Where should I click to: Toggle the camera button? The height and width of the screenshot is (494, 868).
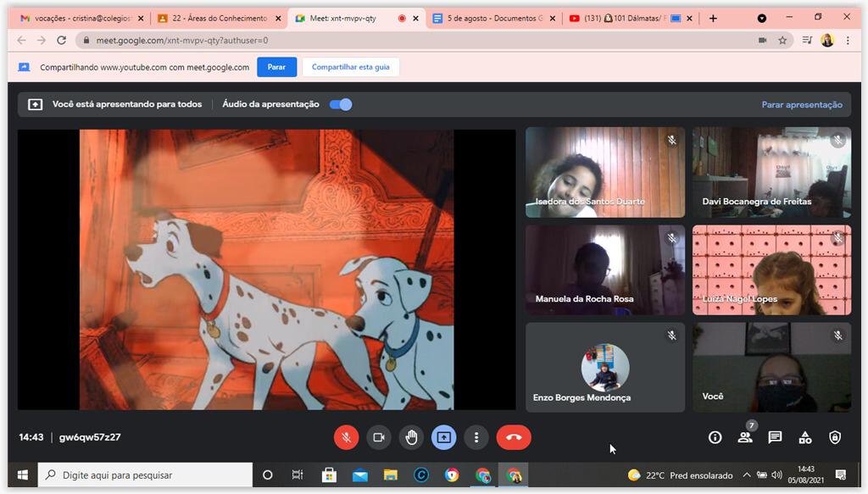tap(379, 437)
